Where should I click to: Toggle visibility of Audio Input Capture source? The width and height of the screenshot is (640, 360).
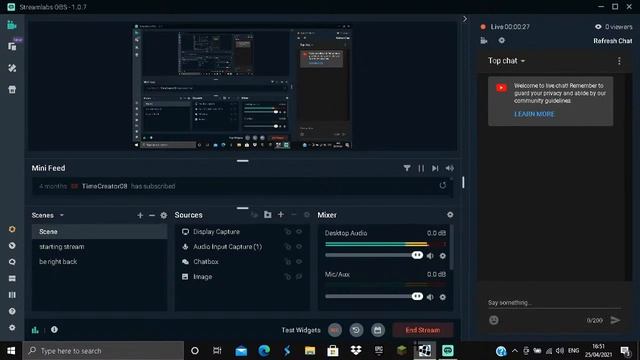pyautogui.click(x=299, y=247)
